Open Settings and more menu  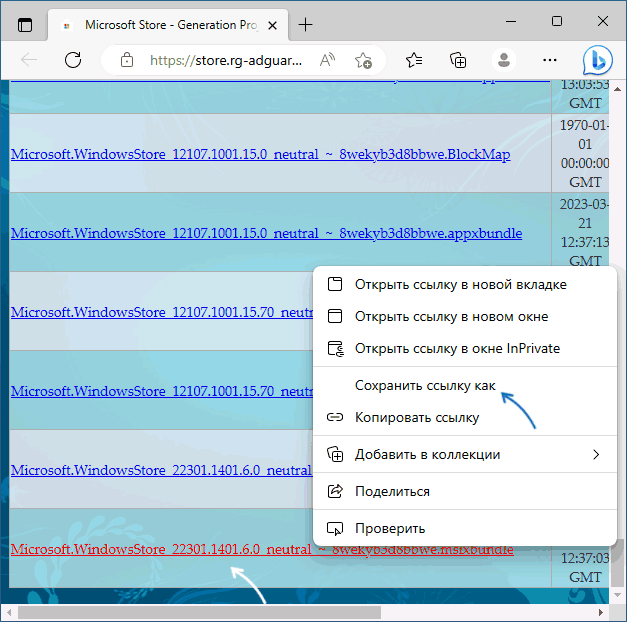click(550, 60)
